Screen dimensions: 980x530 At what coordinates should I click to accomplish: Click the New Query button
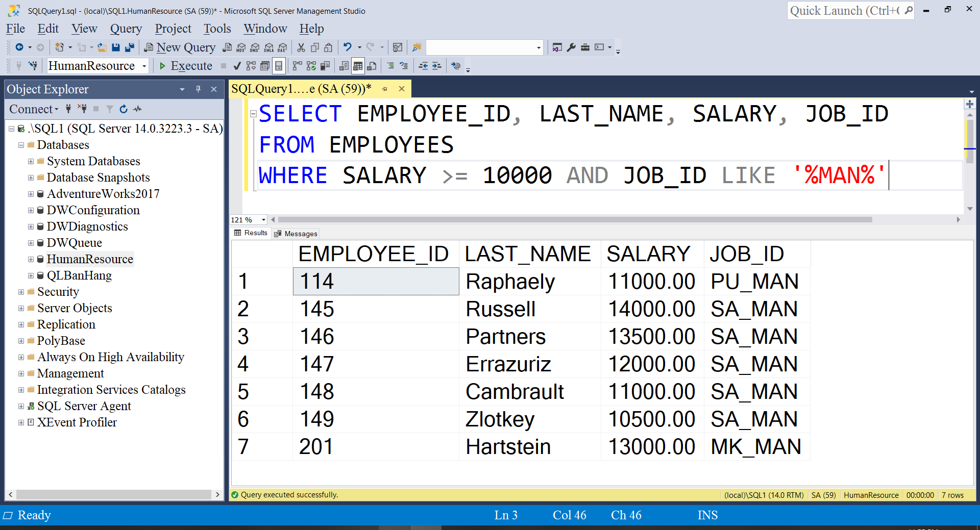click(180, 47)
